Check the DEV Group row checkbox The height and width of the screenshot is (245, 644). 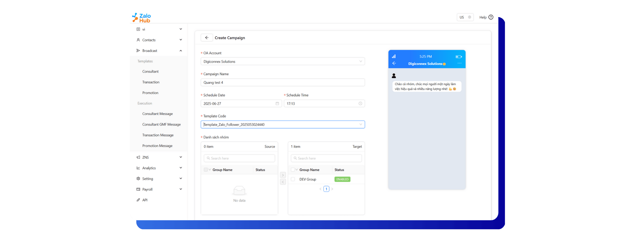pos(293,179)
